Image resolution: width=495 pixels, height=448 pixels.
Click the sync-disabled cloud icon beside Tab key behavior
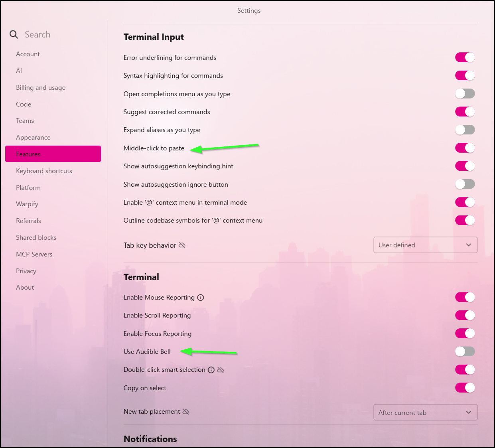click(x=182, y=245)
